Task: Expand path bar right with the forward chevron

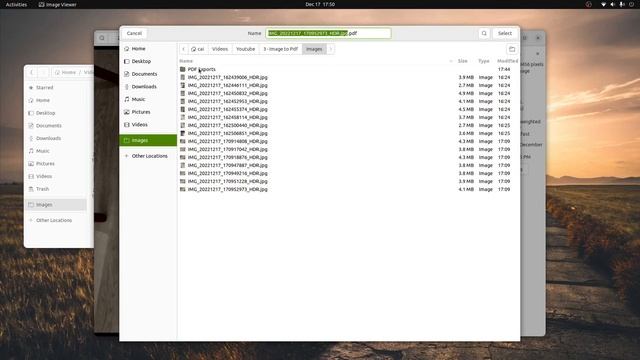Action: click(x=331, y=49)
